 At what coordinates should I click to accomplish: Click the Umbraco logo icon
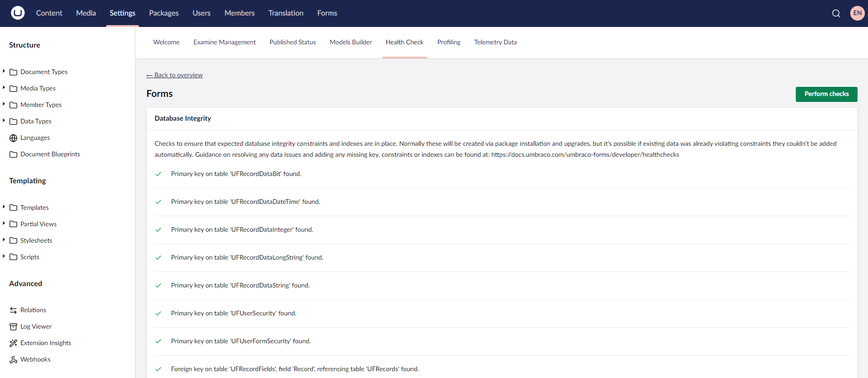(18, 13)
